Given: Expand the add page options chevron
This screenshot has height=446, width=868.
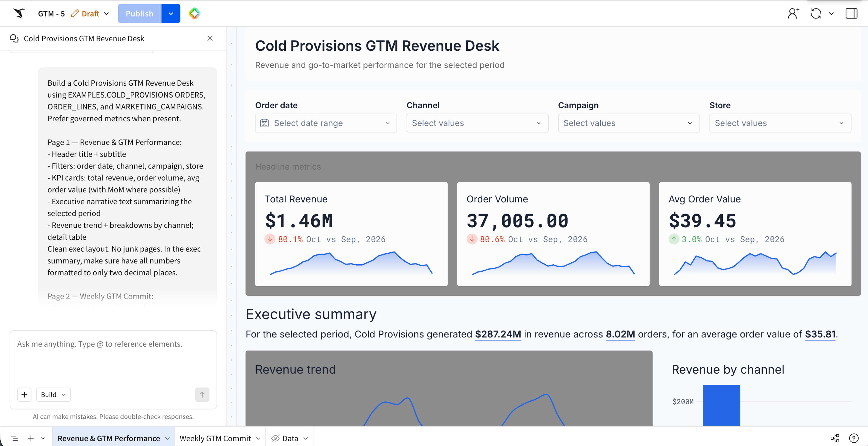Looking at the screenshot, I should click(x=43, y=438).
